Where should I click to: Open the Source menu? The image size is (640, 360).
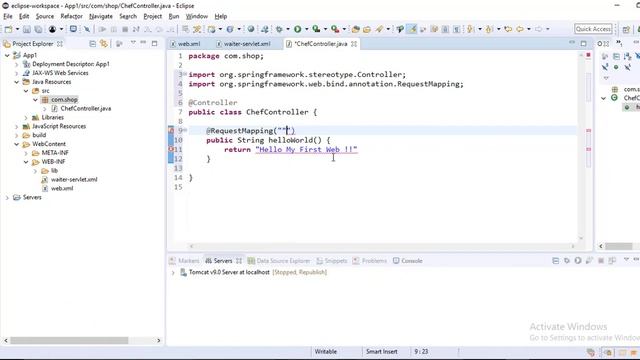(45, 16)
